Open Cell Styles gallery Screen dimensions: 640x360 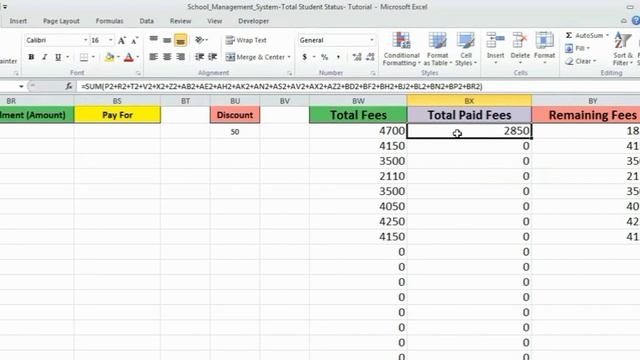(465, 49)
